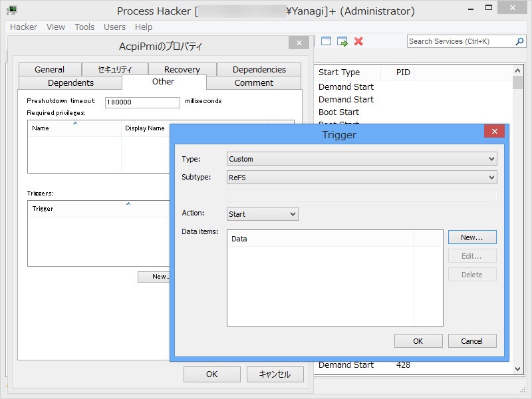The height and width of the screenshot is (399, 532).
Task: Click the キャンセル button in properties window
Action: (x=275, y=374)
